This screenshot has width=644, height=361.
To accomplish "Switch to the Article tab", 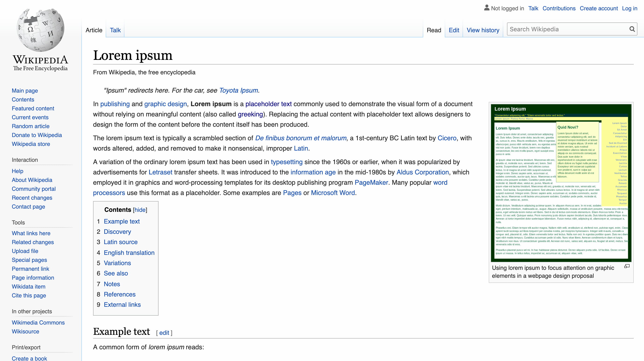I will 94,30.
